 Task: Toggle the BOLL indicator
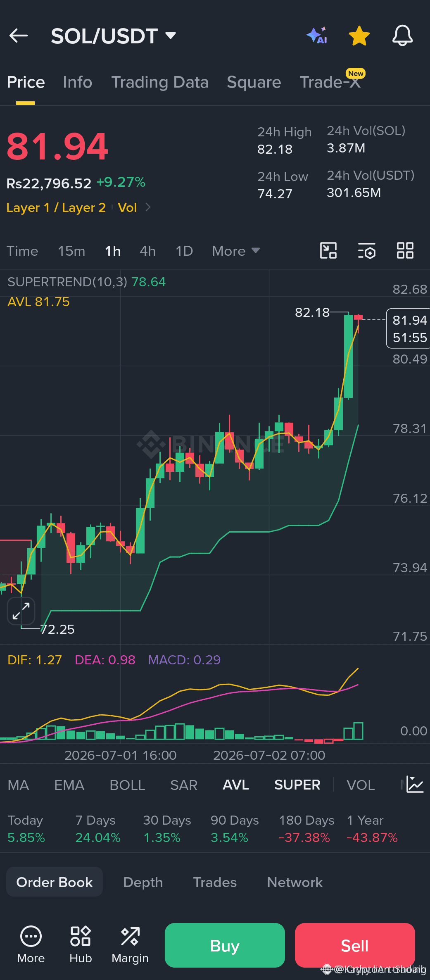tap(127, 785)
